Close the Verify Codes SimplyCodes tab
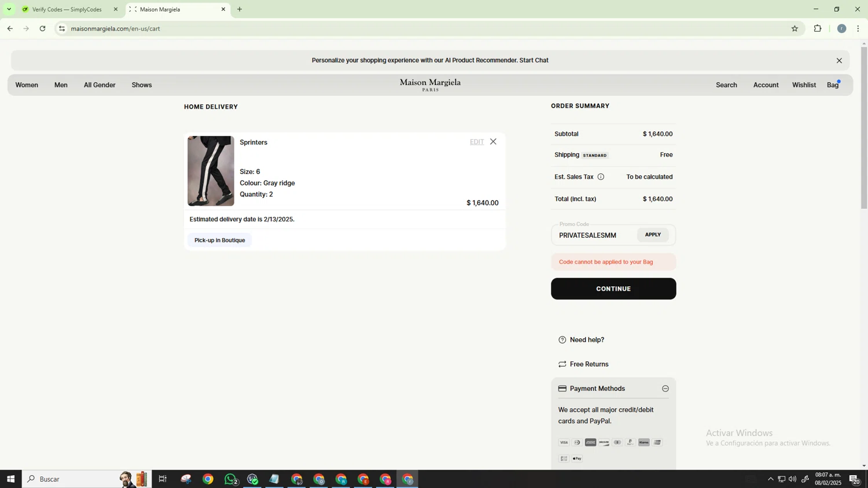Screen dimensions: 868x488 pos(116,9)
